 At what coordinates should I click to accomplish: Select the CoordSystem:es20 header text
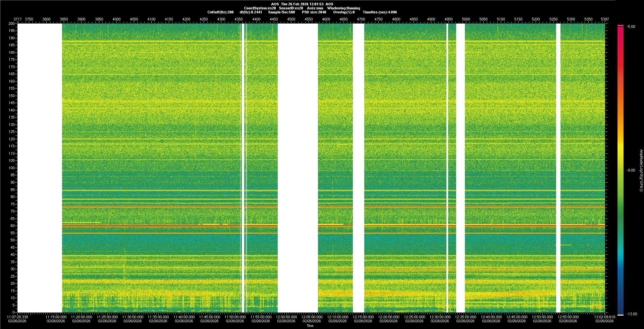260,8
